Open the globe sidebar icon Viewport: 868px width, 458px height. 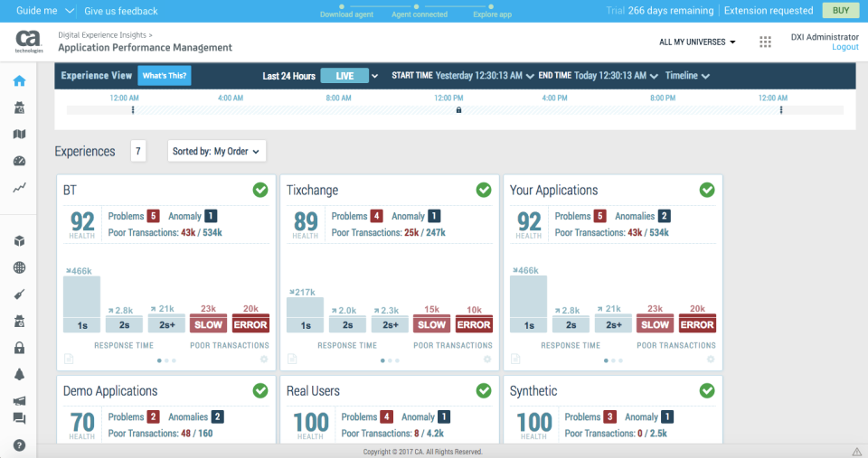point(19,267)
